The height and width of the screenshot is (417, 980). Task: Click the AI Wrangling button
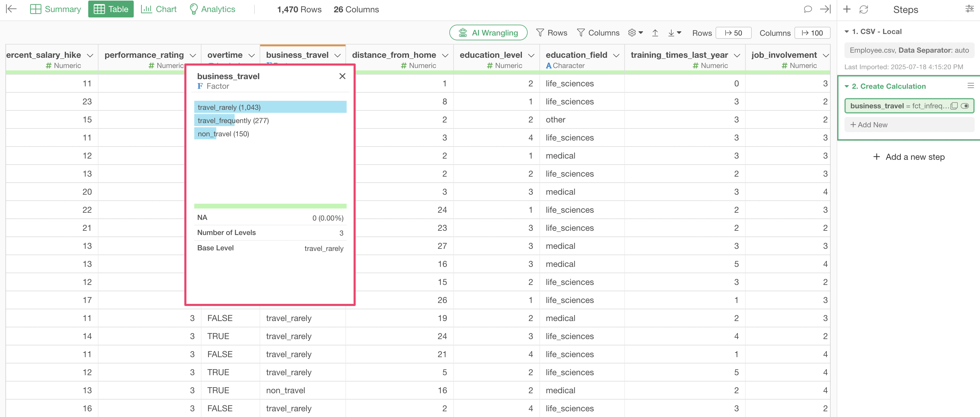click(488, 33)
